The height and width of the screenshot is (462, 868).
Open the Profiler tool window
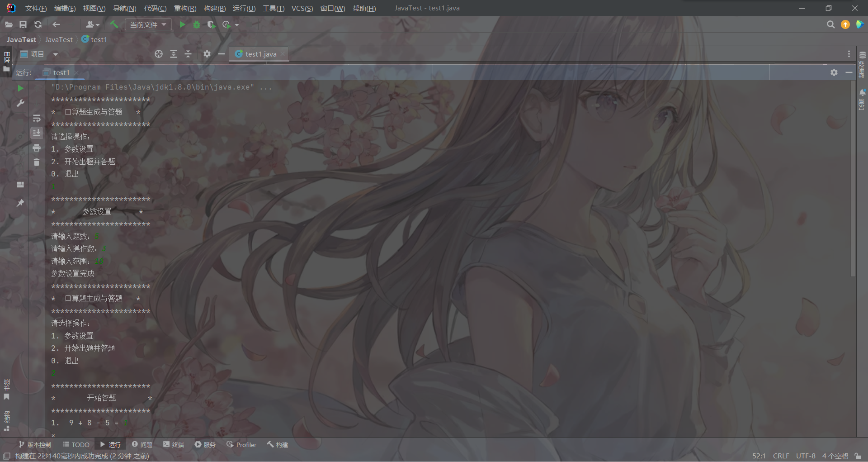click(241, 445)
